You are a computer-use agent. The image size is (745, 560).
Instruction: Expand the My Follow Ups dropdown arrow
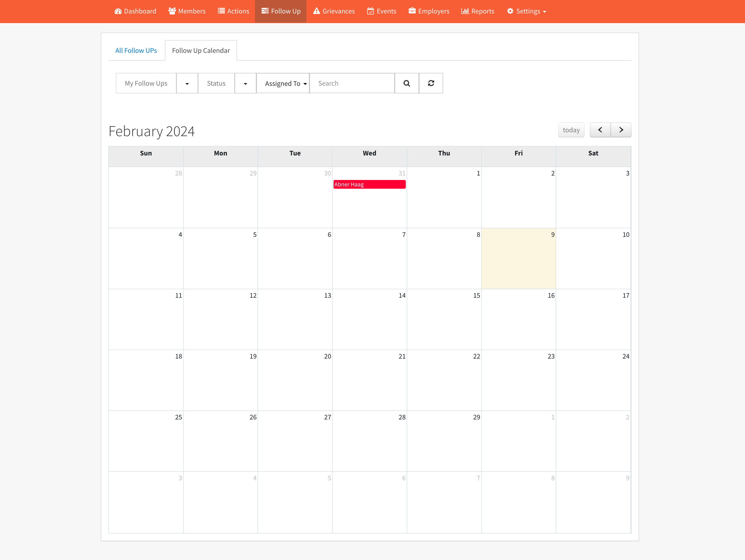187,83
